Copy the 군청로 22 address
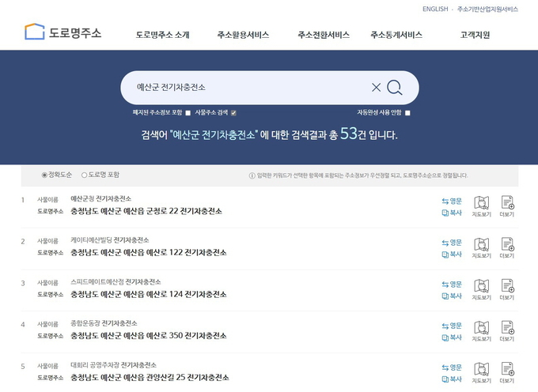This screenshot has height=392, width=538. pyautogui.click(x=452, y=213)
